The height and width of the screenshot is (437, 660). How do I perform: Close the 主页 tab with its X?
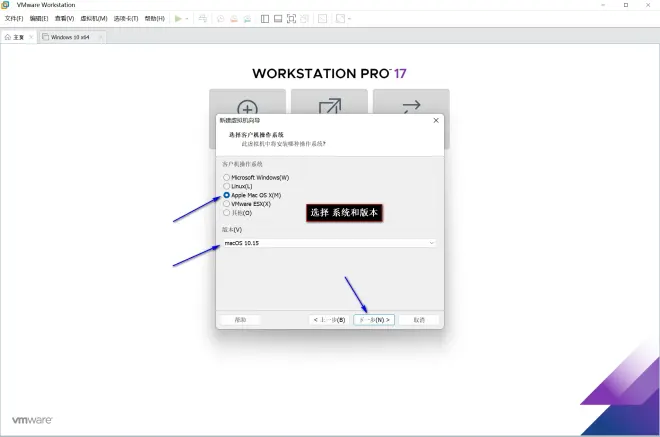click(x=31, y=37)
